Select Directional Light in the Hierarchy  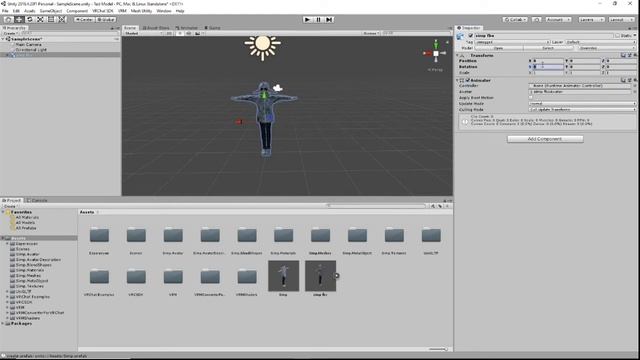coord(31,50)
